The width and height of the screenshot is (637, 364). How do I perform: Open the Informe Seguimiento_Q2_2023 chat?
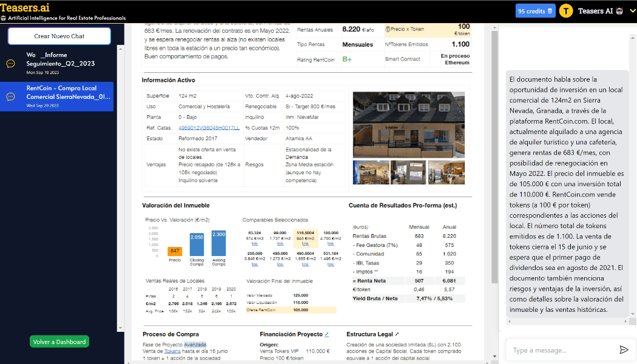(57, 64)
